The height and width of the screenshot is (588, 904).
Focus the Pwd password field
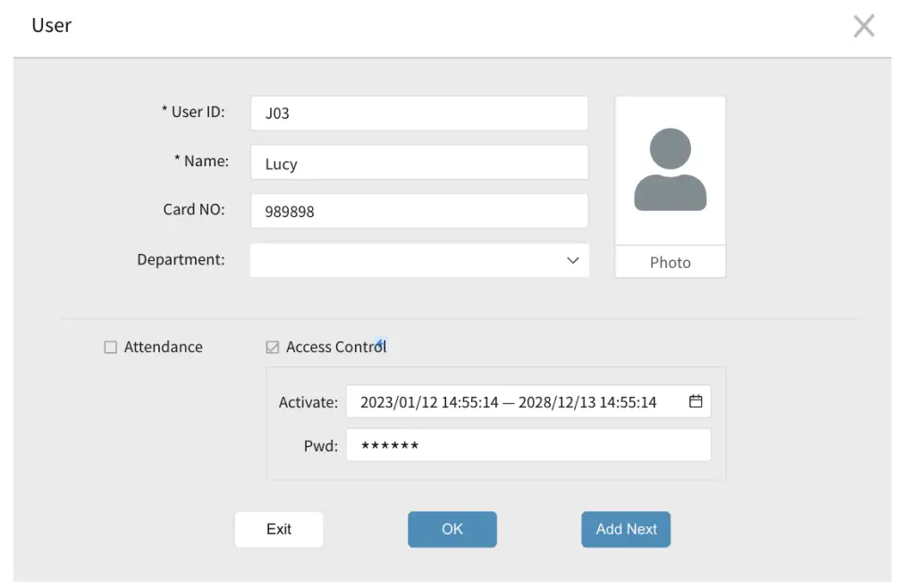tap(528, 445)
